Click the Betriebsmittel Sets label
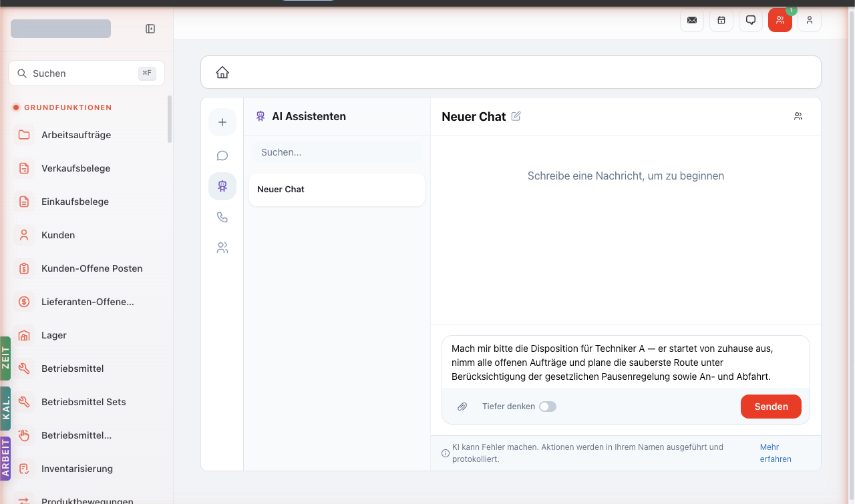Image resolution: width=855 pixels, height=504 pixels. [x=83, y=402]
